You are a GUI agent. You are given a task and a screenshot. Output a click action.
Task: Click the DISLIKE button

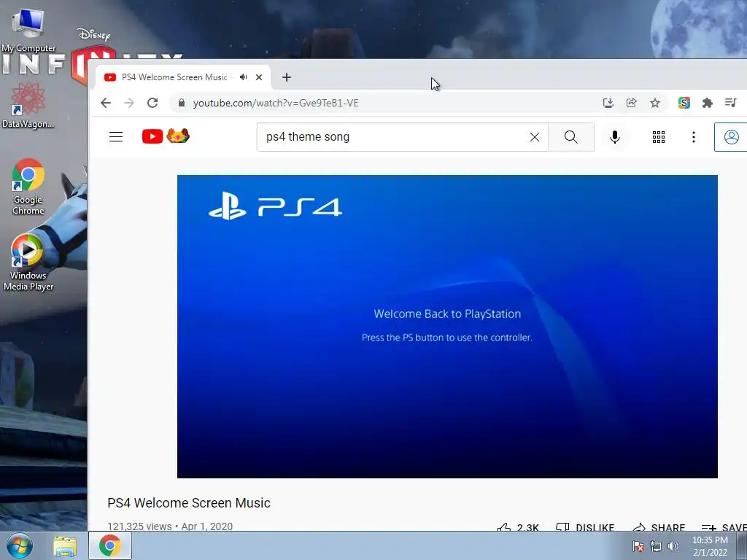586,528
